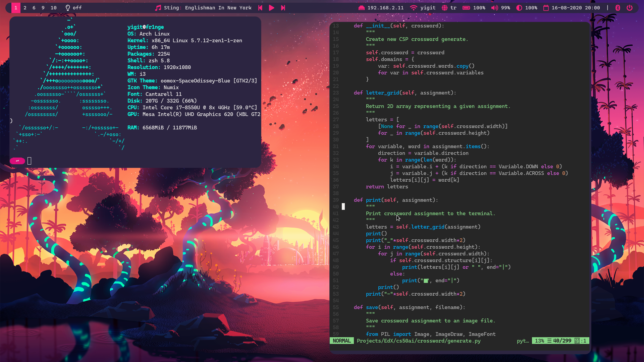This screenshot has height=362, width=644.
Task: Click line number 31 in the gutter
Action: (336, 146)
